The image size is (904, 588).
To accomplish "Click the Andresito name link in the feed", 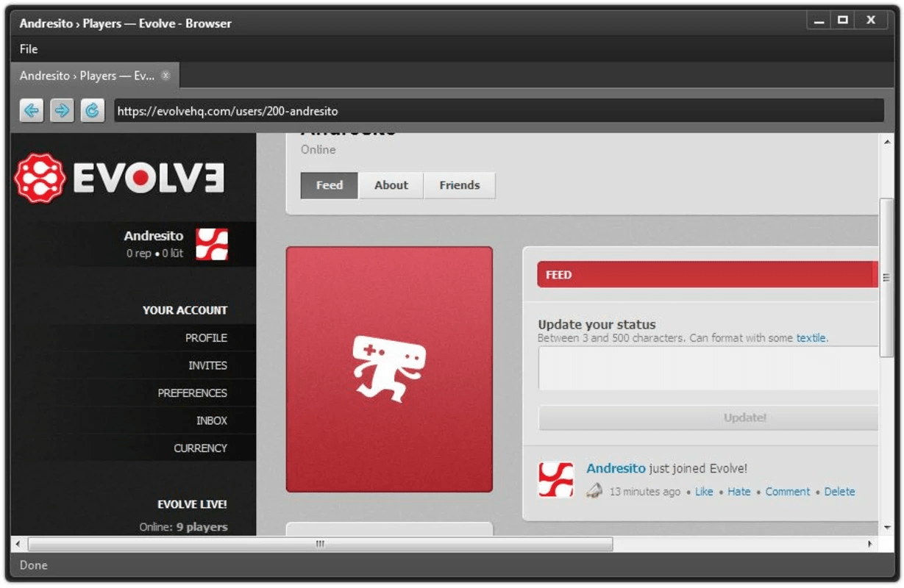I will click(x=616, y=468).
